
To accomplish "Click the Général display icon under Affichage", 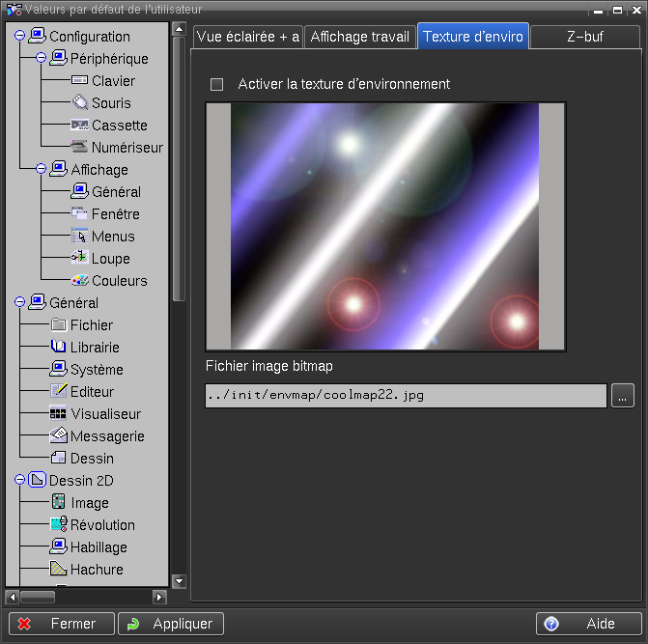I will click(x=79, y=191).
